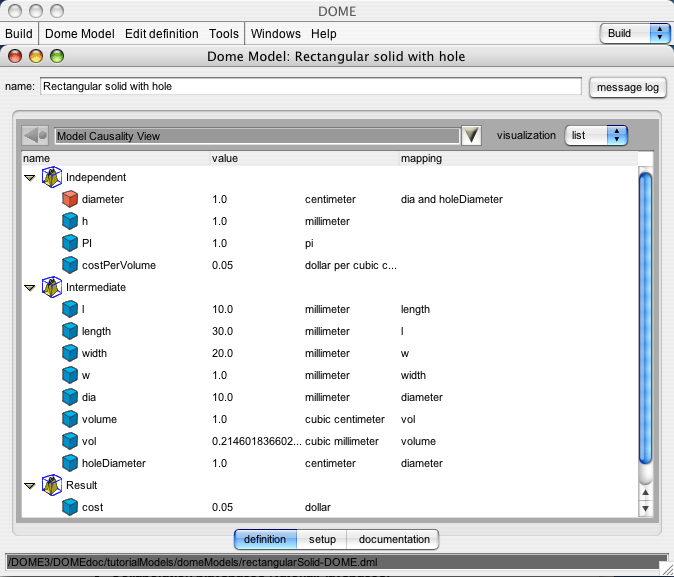Open the visualization list dropdown

click(596, 135)
